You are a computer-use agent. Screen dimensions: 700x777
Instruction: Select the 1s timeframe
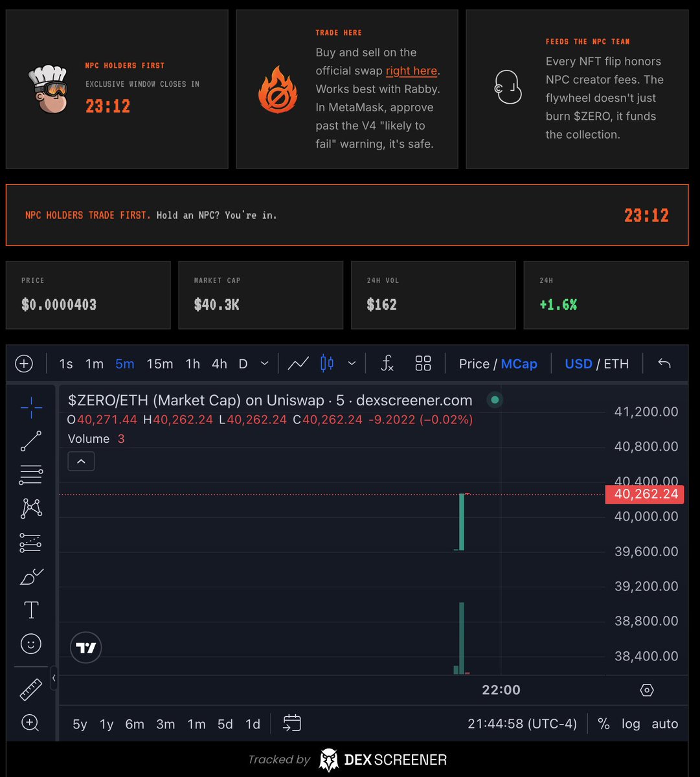(x=66, y=364)
